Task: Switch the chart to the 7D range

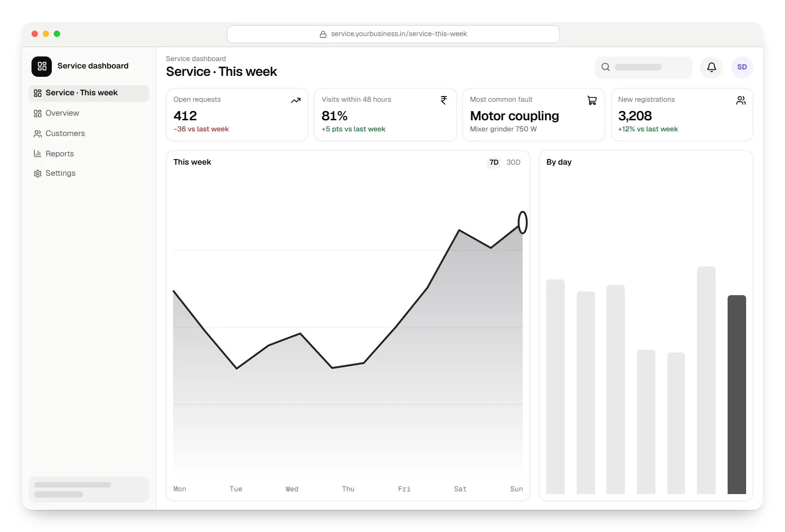Action: (x=494, y=162)
